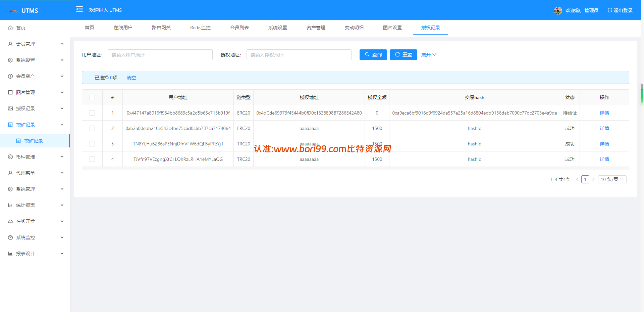This screenshot has height=312, width=644.
Task: Open 详情 for row 4
Action: coord(604,159)
